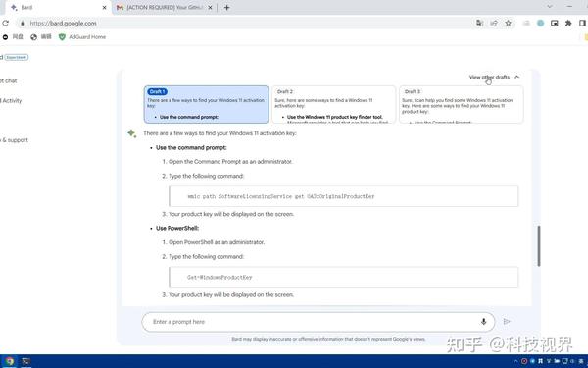Open the Chrome extensions puzzle icon
Viewport: 588px width, 368px height.
click(x=568, y=23)
